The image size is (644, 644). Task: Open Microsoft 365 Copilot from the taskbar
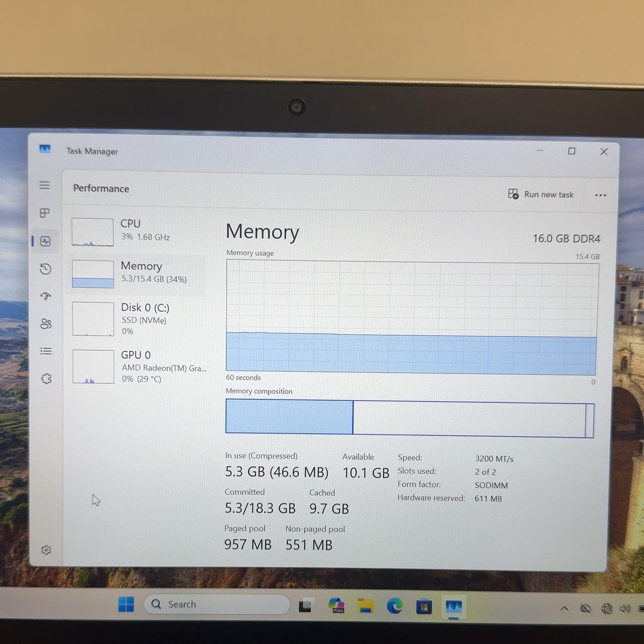(x=336, y=605)
